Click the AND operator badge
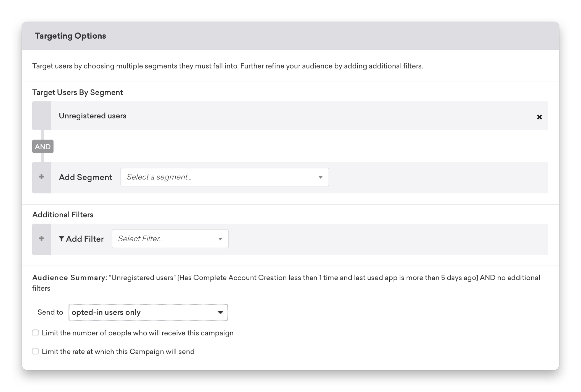Image resolution: width=581 pixels, height=392 pixels. coord(43,146)
